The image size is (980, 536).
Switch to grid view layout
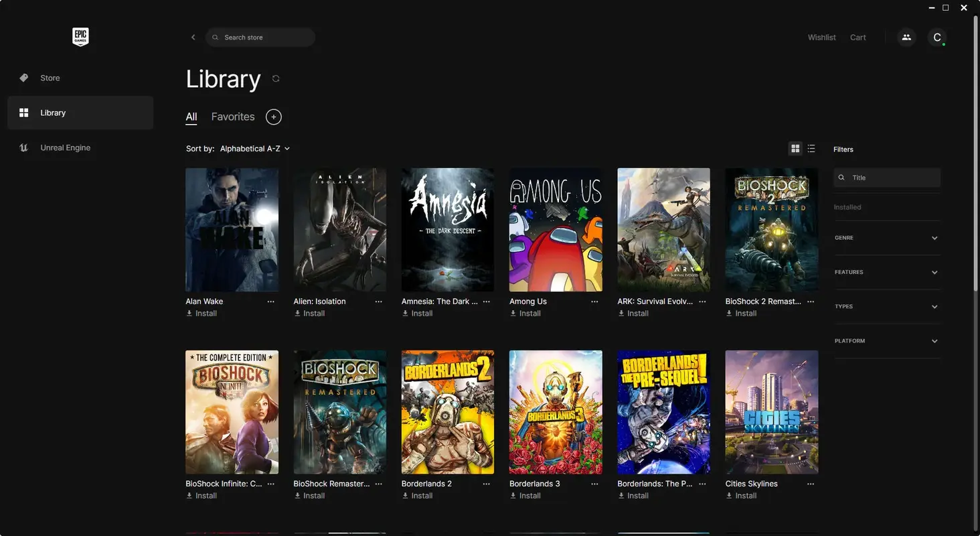(x=795, y=148)
